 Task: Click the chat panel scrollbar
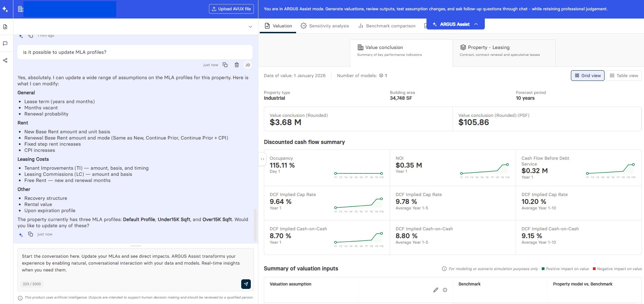point(255,224)
